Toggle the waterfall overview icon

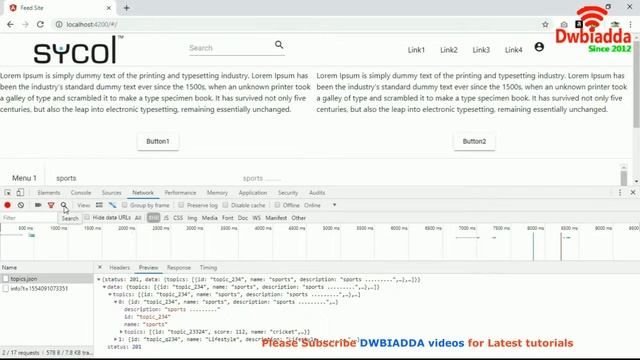[x=112, y=205]
